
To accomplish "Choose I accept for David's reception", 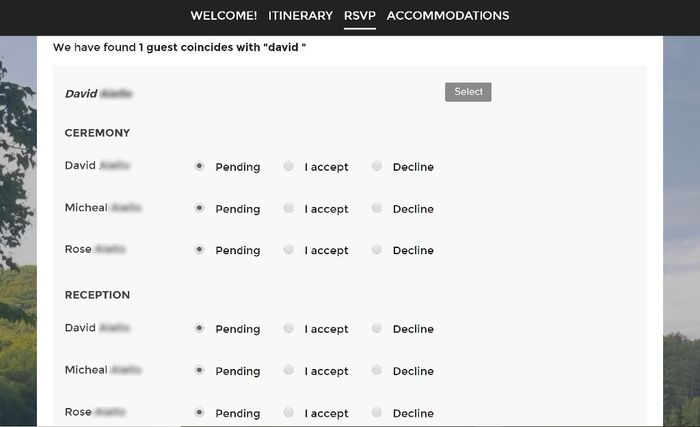I will click(x=289, y=328).
